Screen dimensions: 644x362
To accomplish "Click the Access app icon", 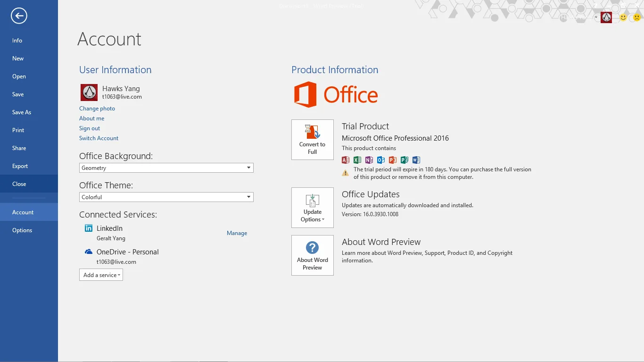I will coord(346,160).
